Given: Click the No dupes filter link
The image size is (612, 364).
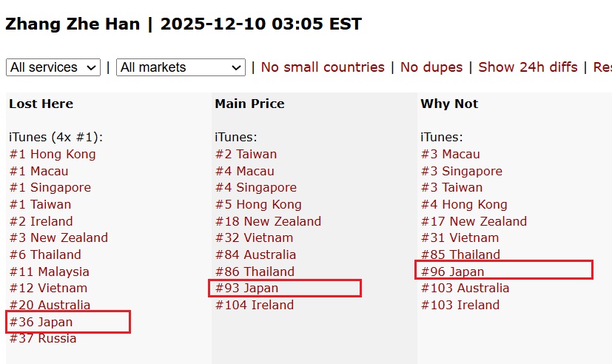Looking at the screenshot, I should coord(431,67).
